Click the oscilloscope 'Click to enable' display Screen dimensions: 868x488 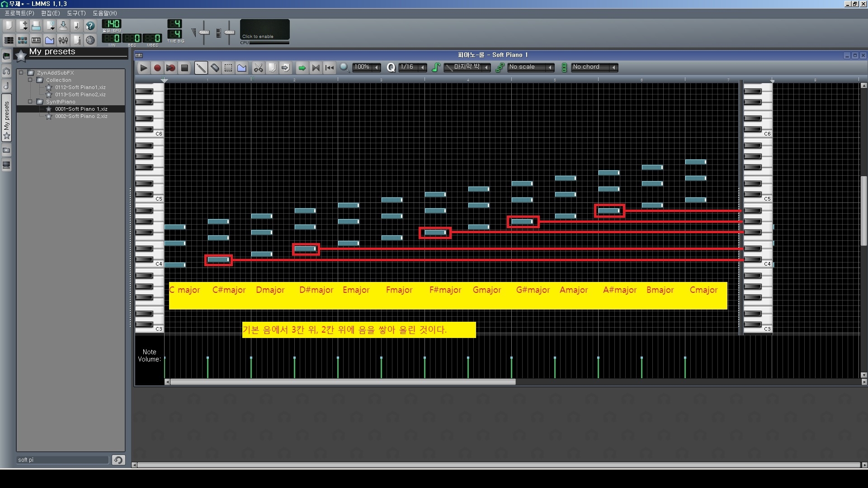264,29
